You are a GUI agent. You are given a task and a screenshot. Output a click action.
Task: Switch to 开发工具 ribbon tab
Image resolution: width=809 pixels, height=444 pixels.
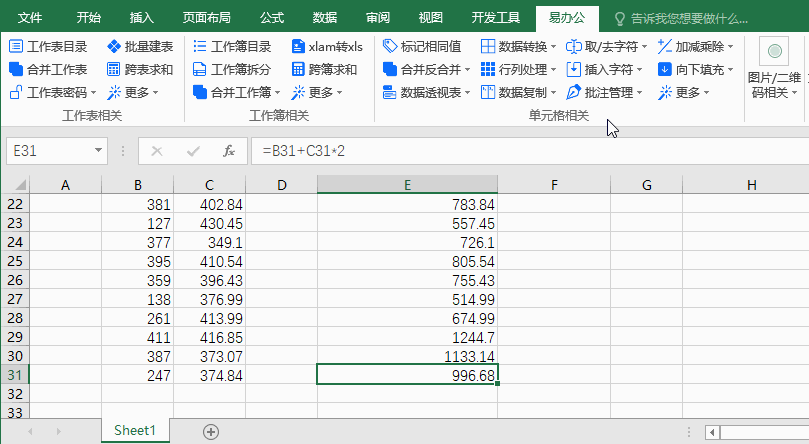[495, 18]
